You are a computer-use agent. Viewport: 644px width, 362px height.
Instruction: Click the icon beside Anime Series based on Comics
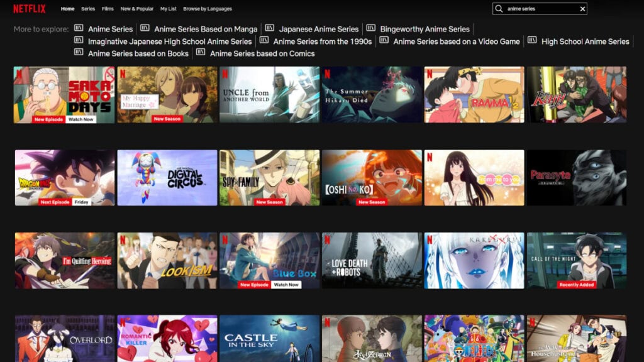tap(201, 52)
